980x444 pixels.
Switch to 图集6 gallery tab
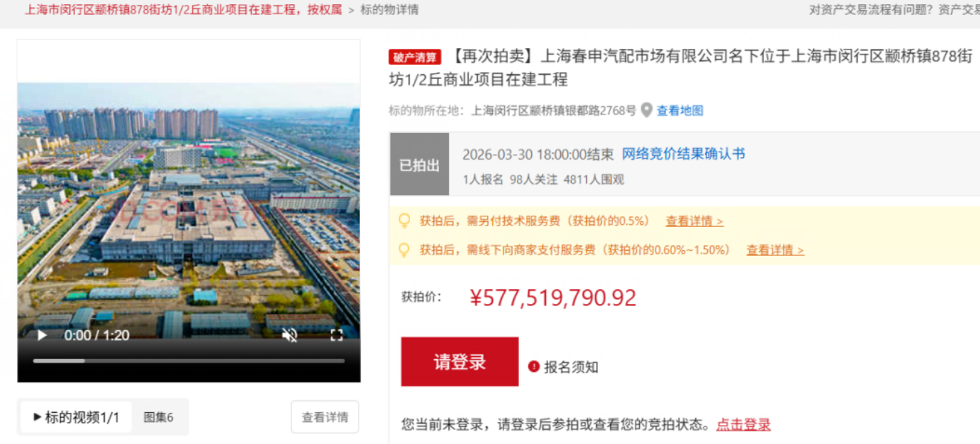(x=158, y=417)
